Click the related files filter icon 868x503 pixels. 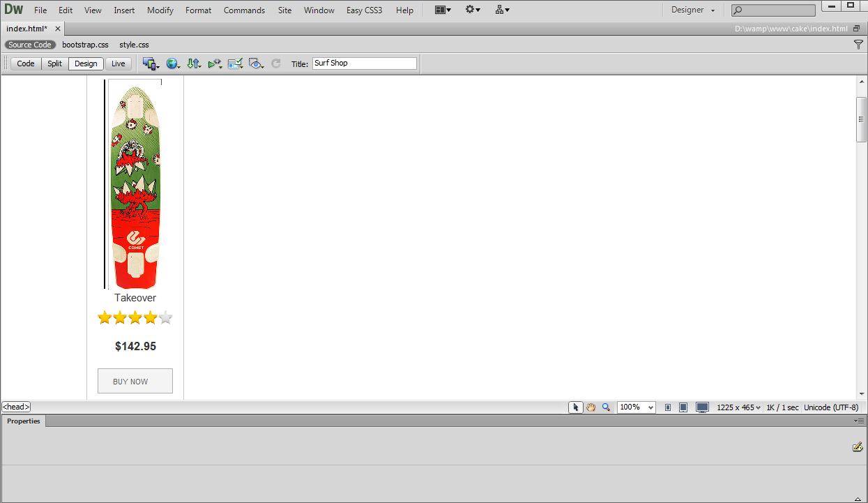click(x=858, y=45)
